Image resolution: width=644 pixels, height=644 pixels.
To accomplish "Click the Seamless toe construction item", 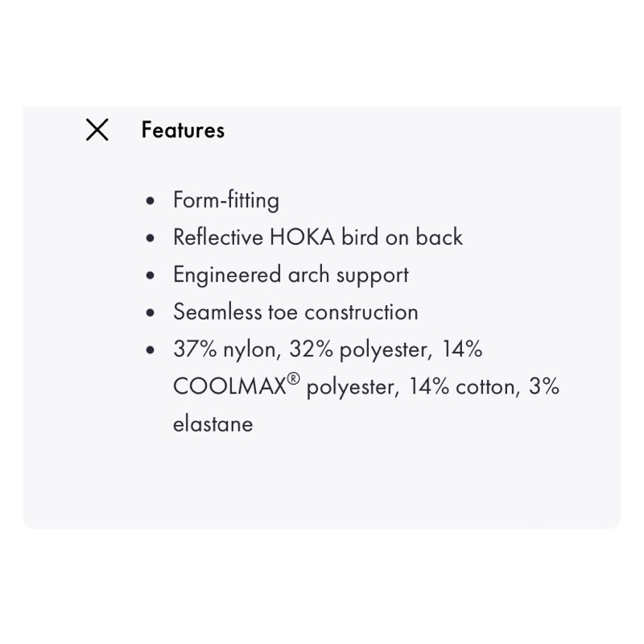I will click(295, 312).
